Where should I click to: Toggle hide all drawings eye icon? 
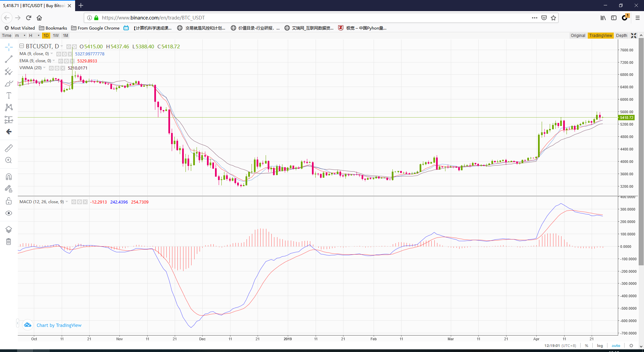[x=9, y=213]
